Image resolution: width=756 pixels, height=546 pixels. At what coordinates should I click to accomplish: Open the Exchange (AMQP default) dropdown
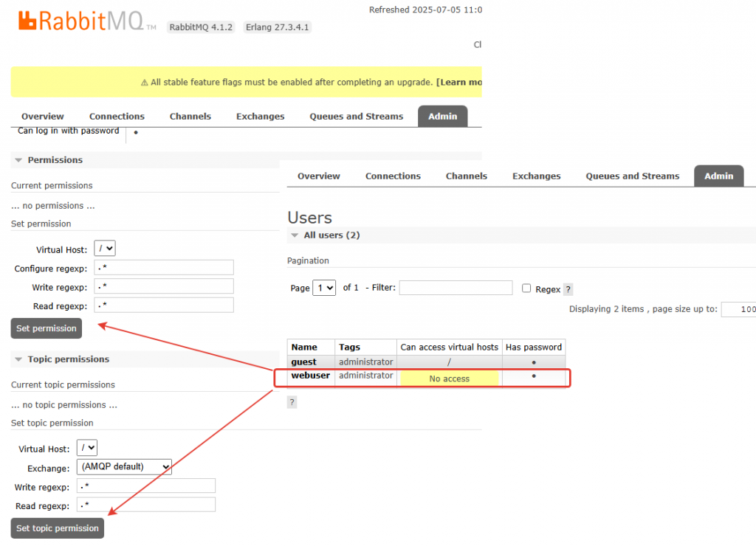(x=124, y=466)
